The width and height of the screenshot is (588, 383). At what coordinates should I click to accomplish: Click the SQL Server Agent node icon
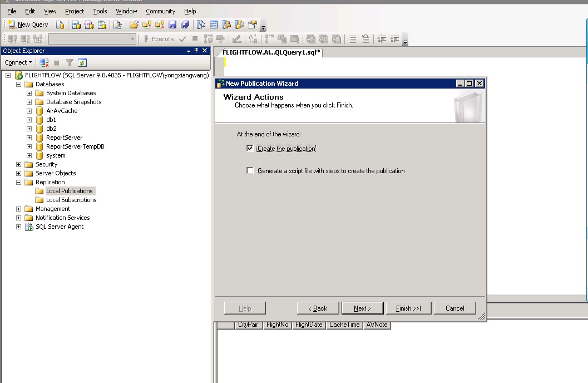click(29, 227)
